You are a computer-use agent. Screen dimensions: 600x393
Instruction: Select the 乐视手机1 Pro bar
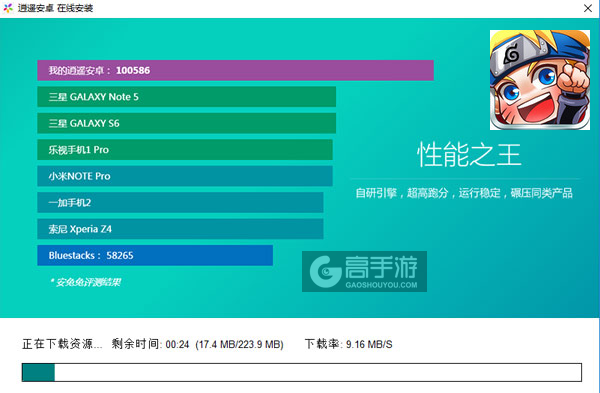185,150
